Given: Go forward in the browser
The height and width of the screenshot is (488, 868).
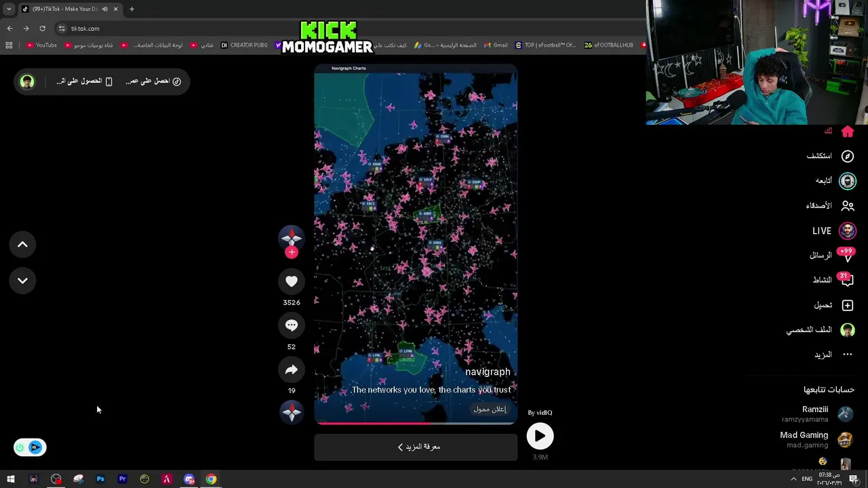Looking at the screenshot, I should 26,28.
